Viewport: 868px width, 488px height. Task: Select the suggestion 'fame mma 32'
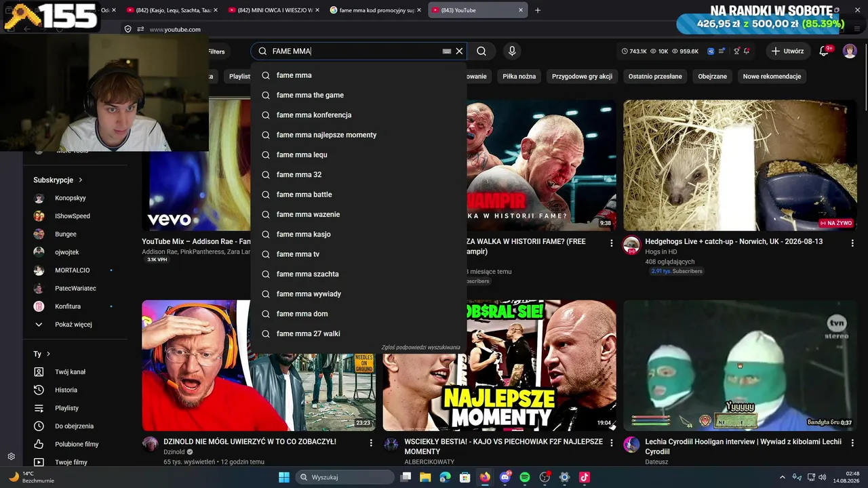(x=359, y=175)
